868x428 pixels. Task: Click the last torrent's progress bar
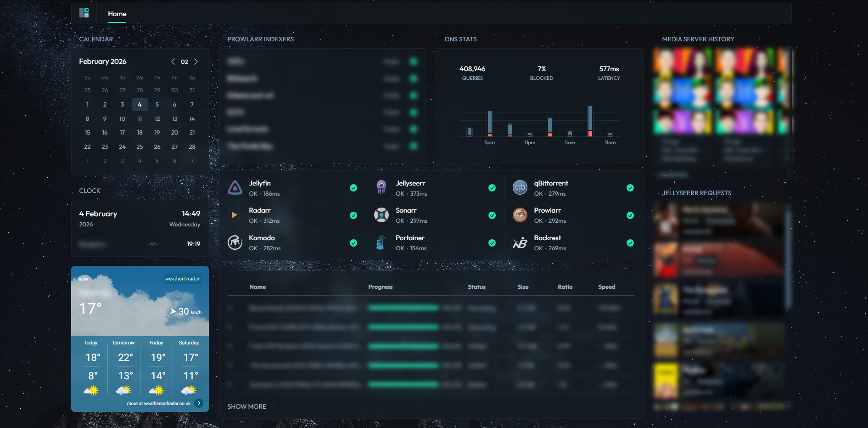(x=403, y=384)
